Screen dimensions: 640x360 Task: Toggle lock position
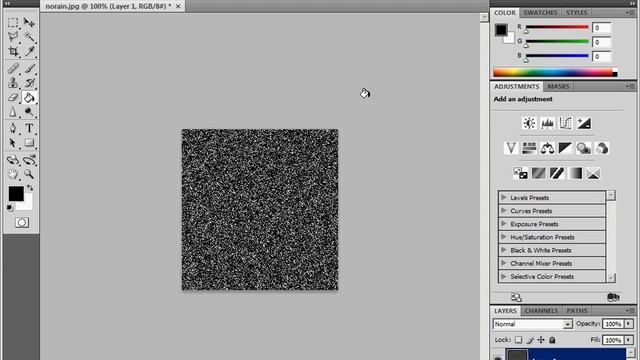point(541,340)
